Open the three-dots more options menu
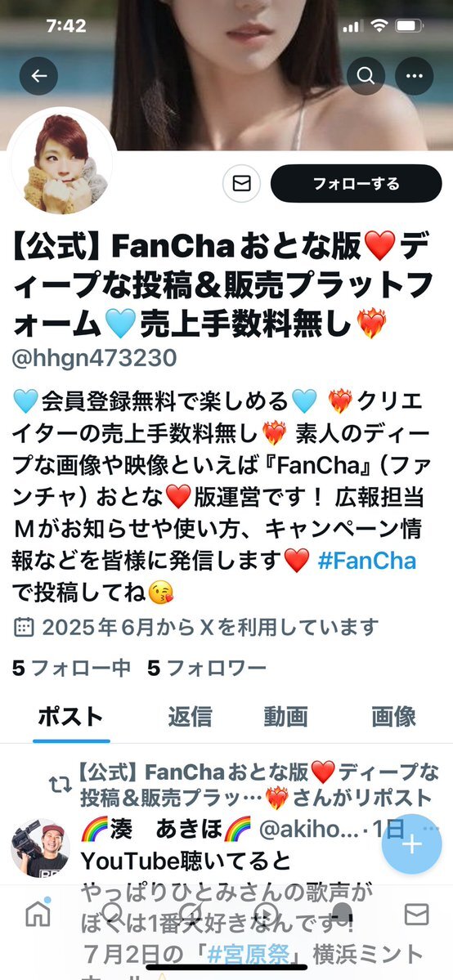 point(415,76)
